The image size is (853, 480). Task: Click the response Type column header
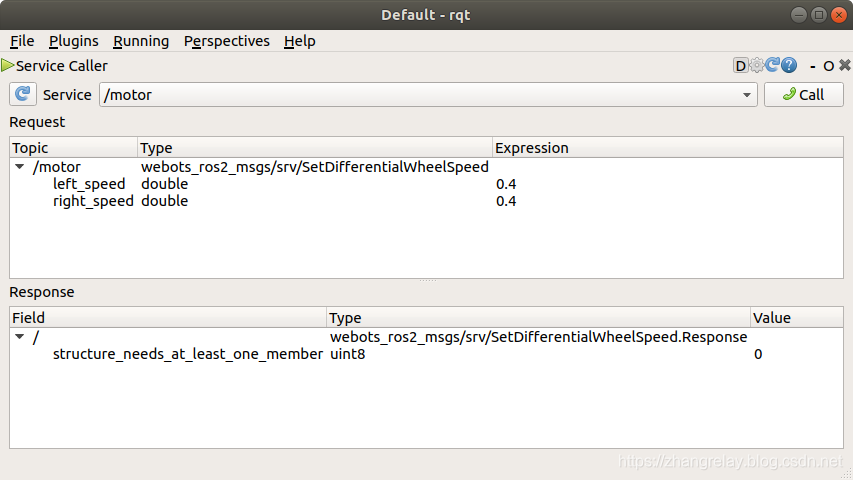538,317
